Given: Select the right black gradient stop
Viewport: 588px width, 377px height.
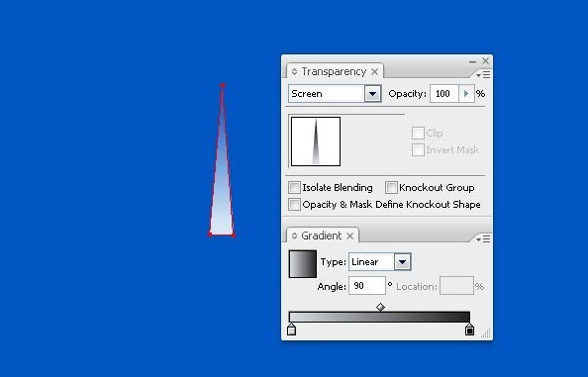Looking at the screenshot, I should point(469,330).
